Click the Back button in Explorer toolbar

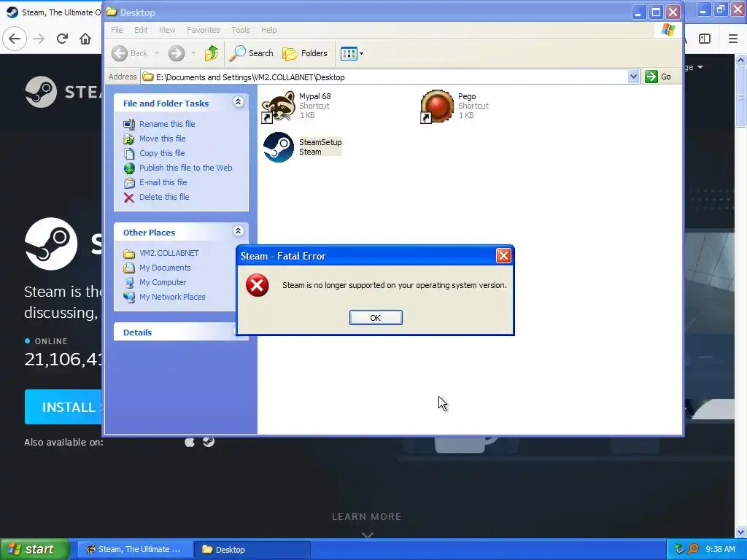pyautogui.click(x=130, y=53)
